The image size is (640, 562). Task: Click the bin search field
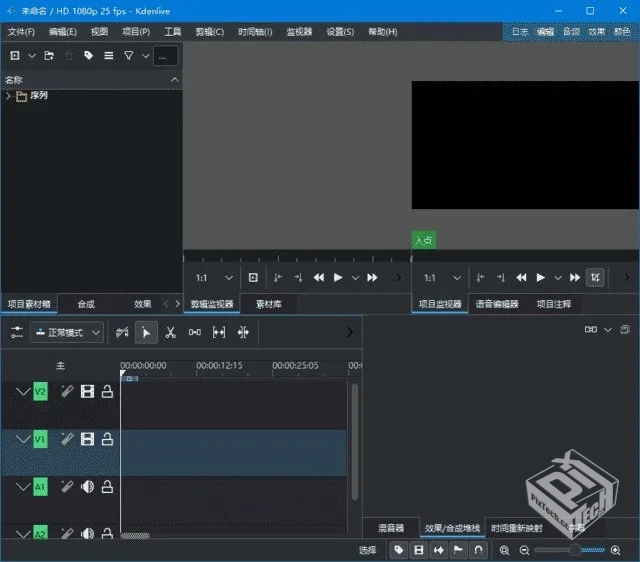(x=165, y=56)
